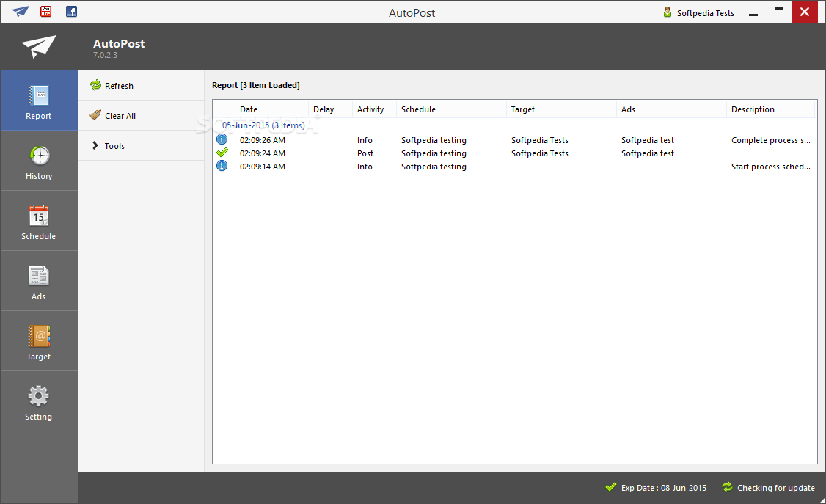Open the Setting gear section
Screen dimensions: 826x504
39,401
